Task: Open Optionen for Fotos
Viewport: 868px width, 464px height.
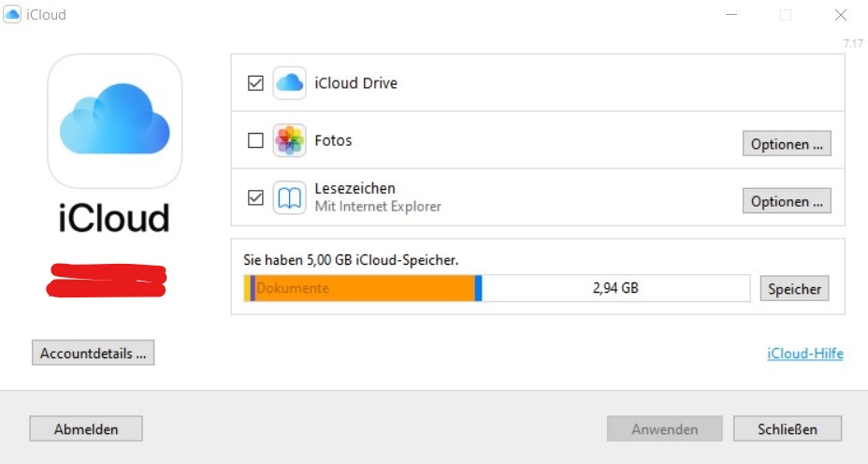Action: click(787, 145)
